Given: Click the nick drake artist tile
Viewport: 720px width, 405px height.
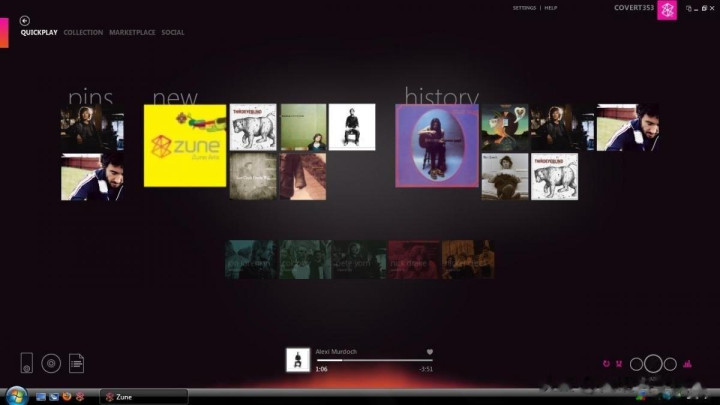Looking at the screenshot, I should point(414,259).
